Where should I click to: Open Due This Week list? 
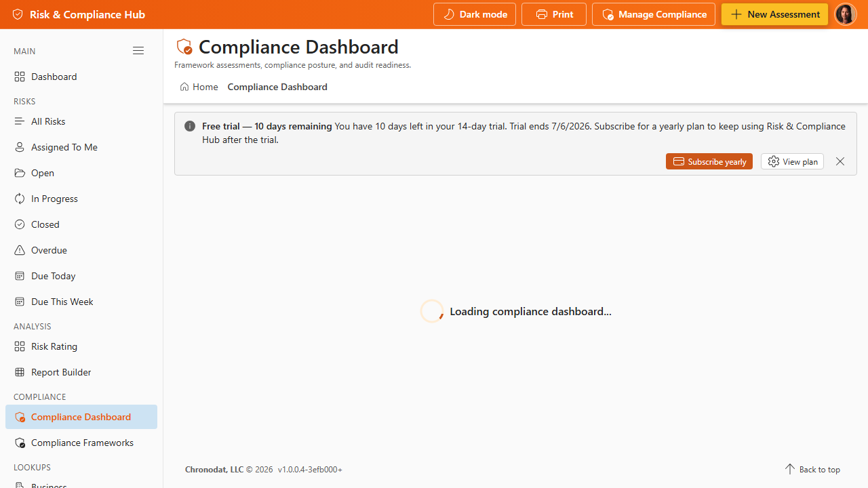click(81, 302)
